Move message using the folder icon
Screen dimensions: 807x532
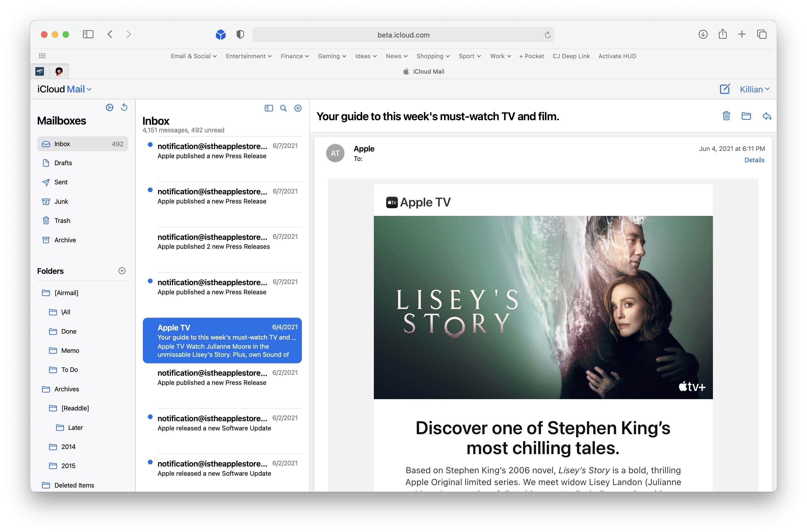(x=746, y=116)
